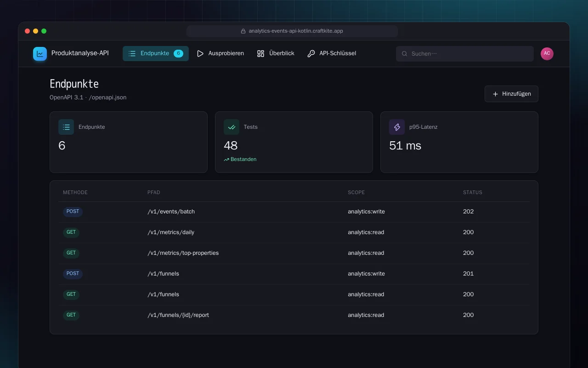
Task: Click the Produktanalyse-API title text
Action: pos(80,53)
